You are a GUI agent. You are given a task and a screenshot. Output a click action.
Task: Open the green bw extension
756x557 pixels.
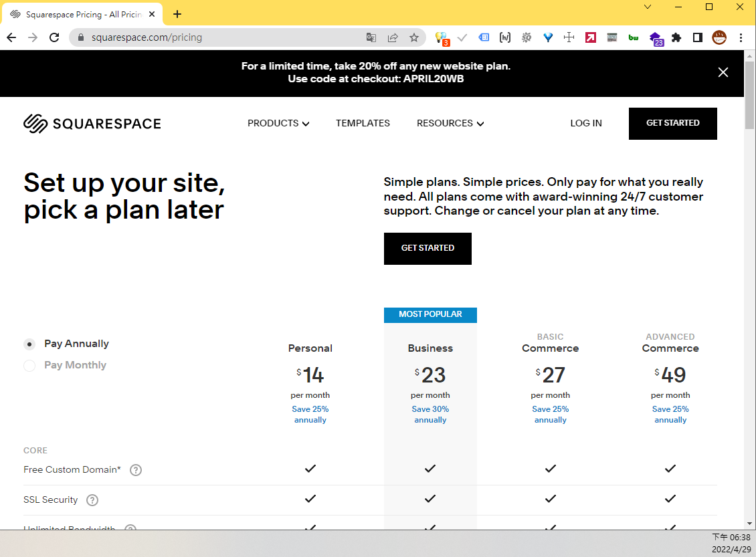click(x=634, y=37)
